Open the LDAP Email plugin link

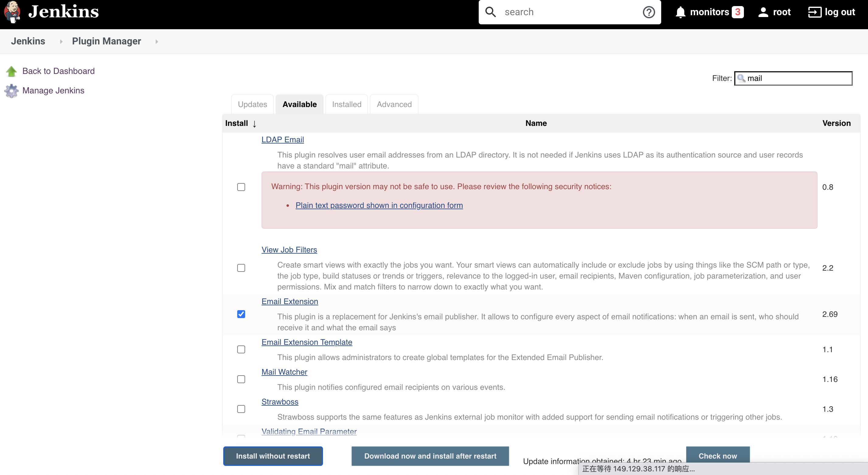[x=283, y=140]
